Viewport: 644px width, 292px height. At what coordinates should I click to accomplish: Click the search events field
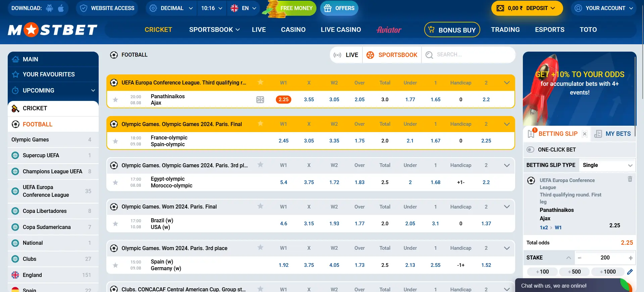[468, 55]
